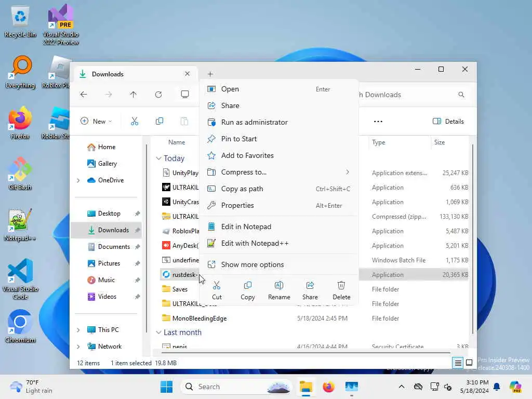Open the New dropdown button
This screenshot has height=399, width=532.
[96, 121]
